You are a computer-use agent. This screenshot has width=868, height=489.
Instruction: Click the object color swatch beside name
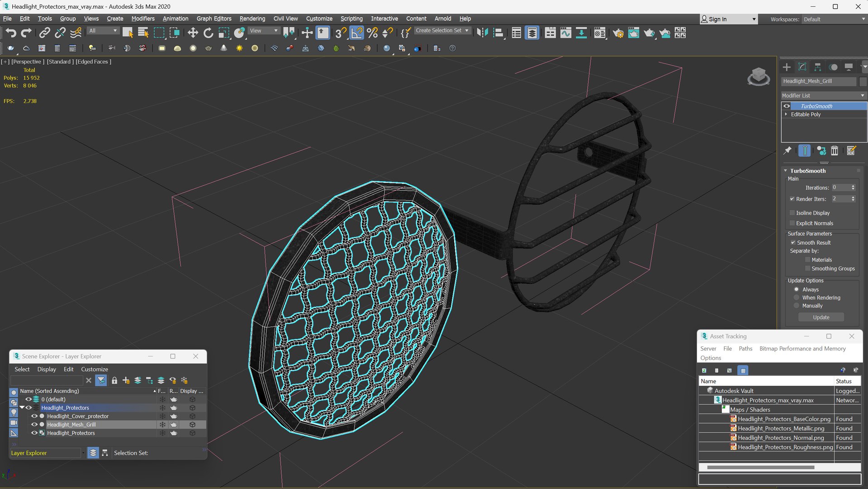coord(863,81)
